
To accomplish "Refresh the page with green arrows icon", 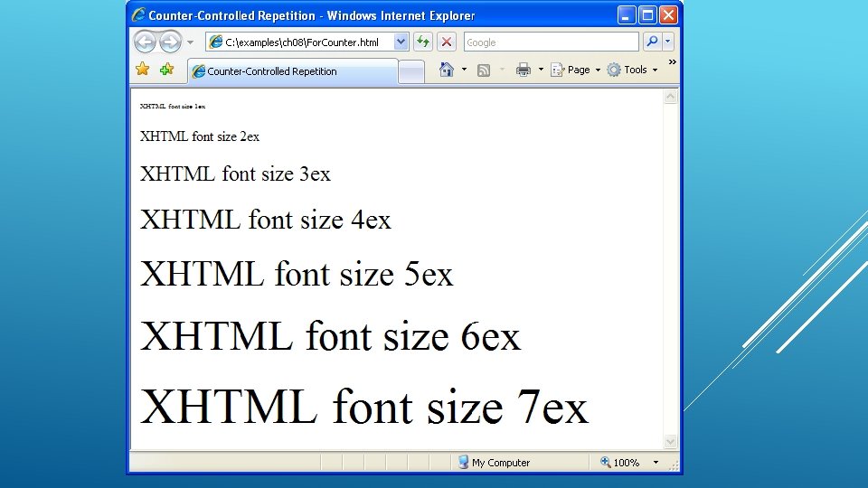I will [423, 42].
